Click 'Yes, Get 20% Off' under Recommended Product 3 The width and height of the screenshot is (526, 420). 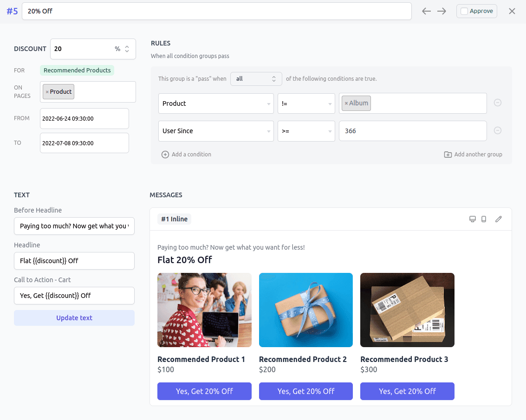[x=407, y=391]
